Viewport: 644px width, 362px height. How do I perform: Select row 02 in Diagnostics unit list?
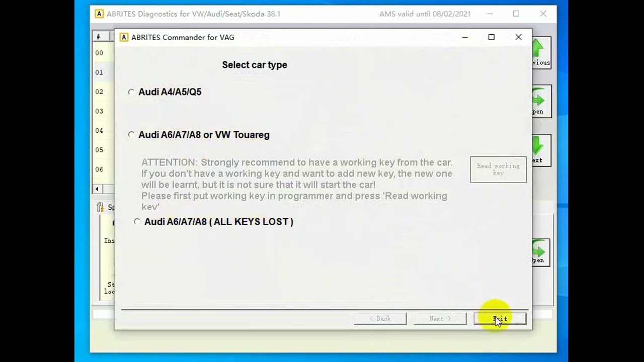coord(103,92)
